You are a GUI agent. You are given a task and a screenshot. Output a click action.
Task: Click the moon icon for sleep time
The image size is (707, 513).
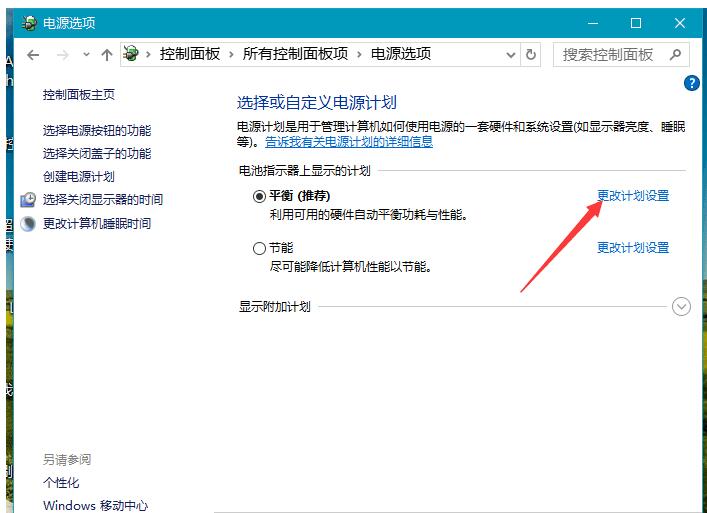[29, 223]
